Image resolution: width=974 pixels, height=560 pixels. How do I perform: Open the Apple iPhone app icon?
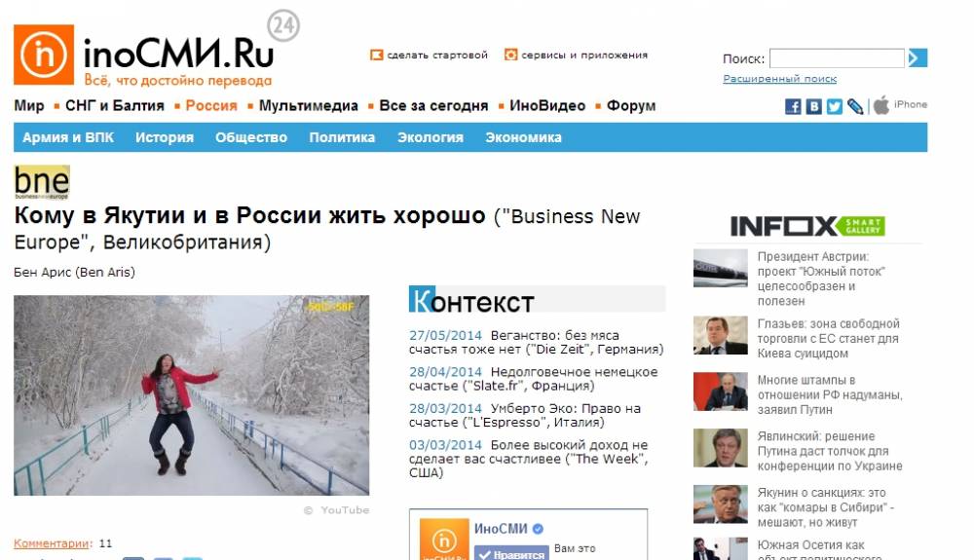click(x=880, y=105)
